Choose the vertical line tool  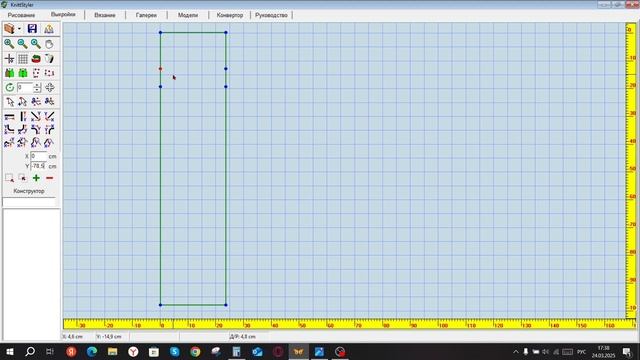coord(22,117)
